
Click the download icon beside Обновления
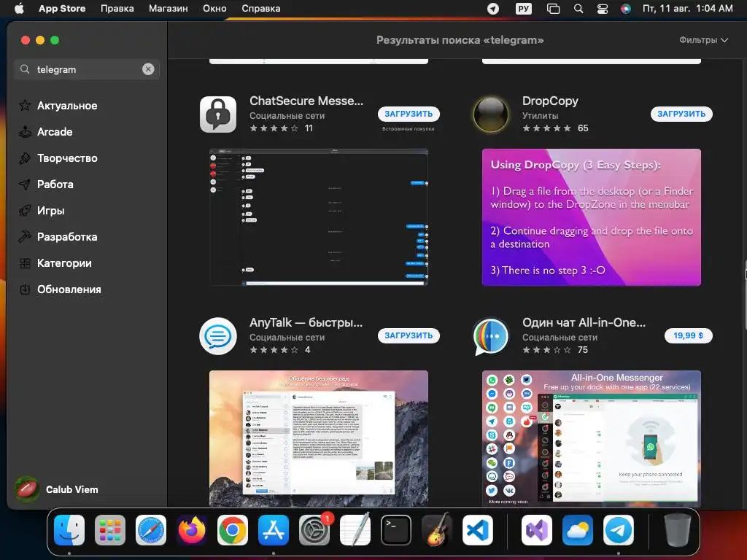pos(25,289)
